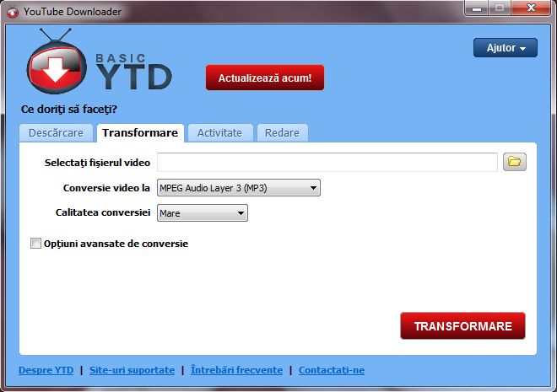The width and height of the screenshot is (557, 392).
Task: Open the Întrebări frecvente link
Action: (236, 370)
